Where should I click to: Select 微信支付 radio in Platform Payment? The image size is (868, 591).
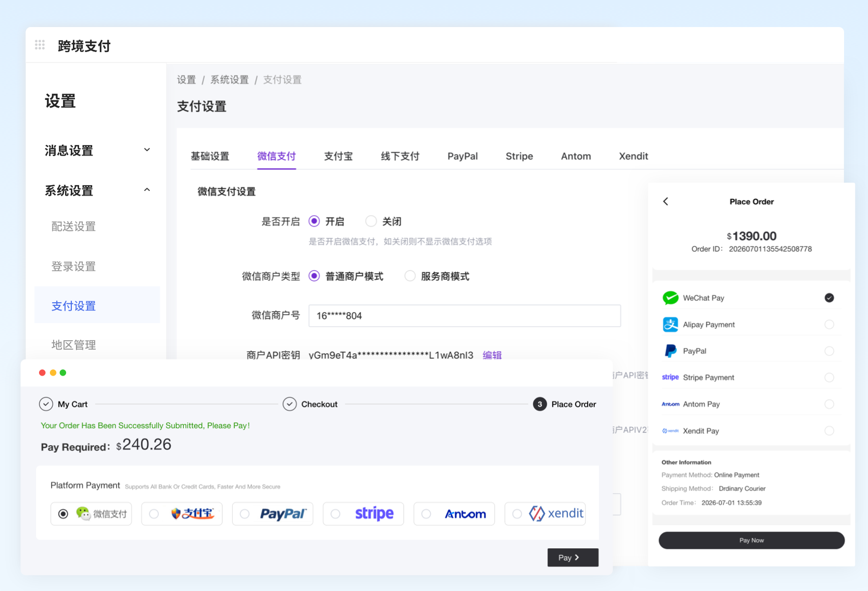63,514
